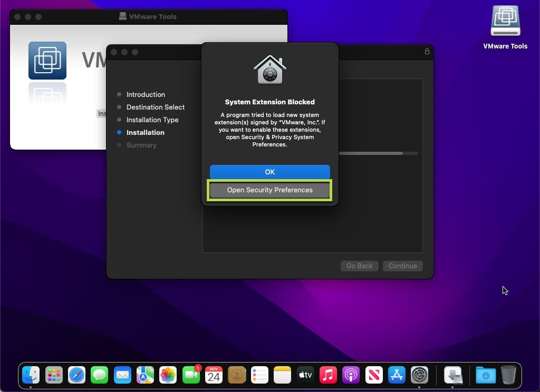The image size is (540, 392).
Task: Open Photos from the Dock
Action: tap(168, 375)
